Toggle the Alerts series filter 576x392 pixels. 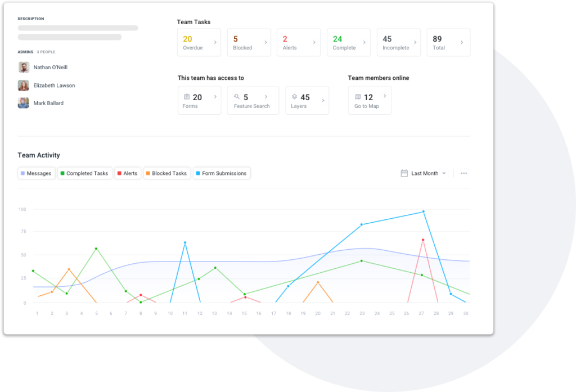pos(128,173)
